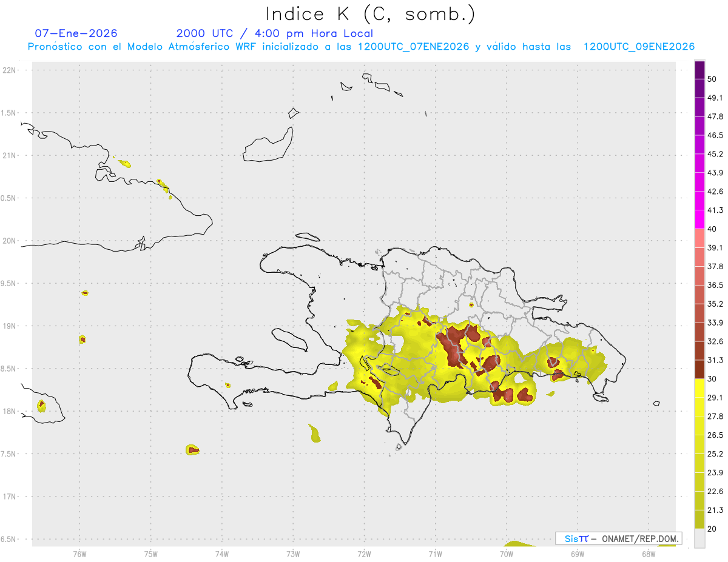
Task: Click the '69W' longitude label
Action: (x=577, y=554)
